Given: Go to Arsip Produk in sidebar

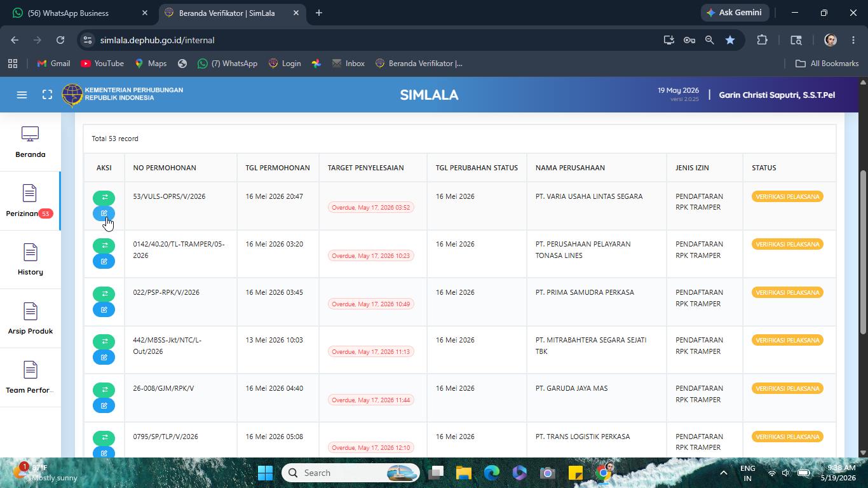Looking at the screenshot, I should click(x=31, y=319).
